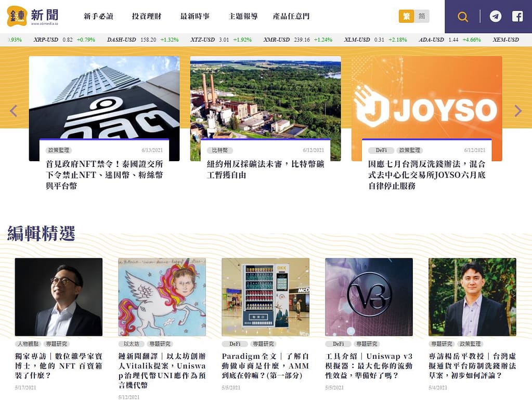Screen dimensions: 532x404
Task: Click the 人物觀點 tag
Action: pyautogui.click(x=28, y=344)
